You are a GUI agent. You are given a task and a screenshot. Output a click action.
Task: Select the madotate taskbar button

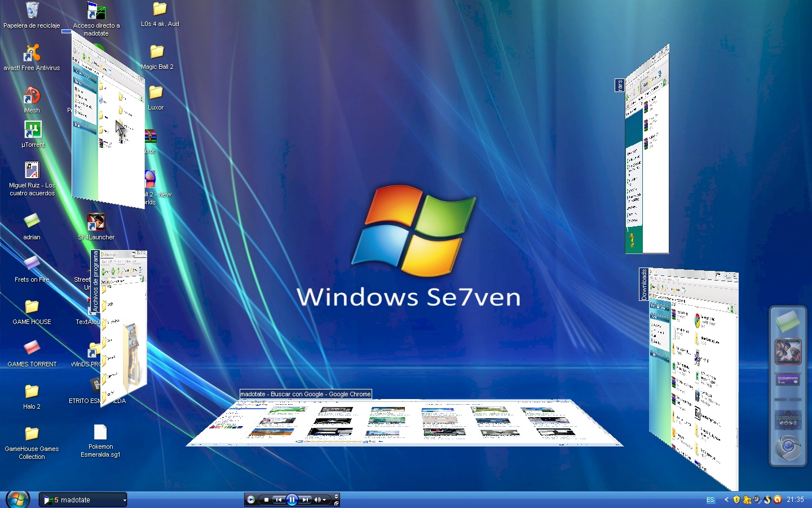[x=83, y=500]
